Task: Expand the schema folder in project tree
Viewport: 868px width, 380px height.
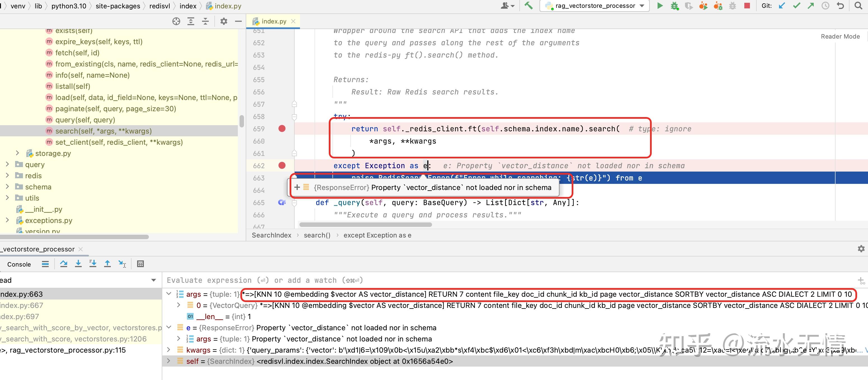Action: (7, 186)
